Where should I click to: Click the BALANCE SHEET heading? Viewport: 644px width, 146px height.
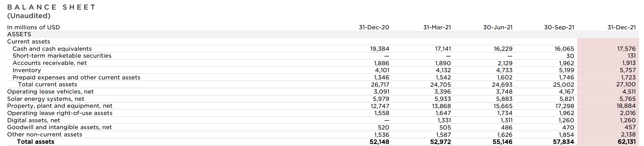(x=51, y=7)
